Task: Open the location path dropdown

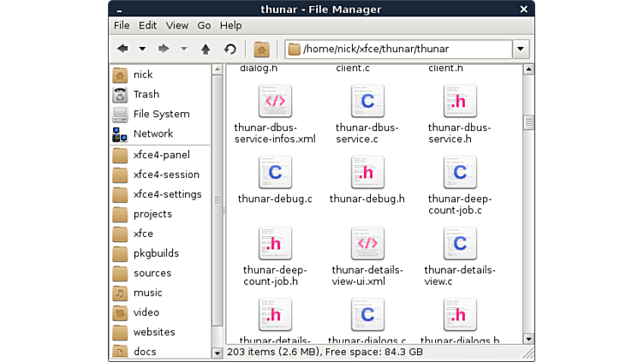Action: (x=521, y=49)
